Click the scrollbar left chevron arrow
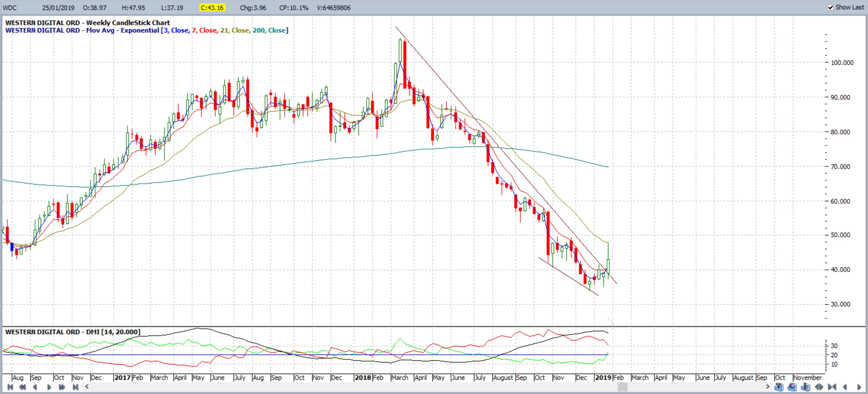The height and width of the screenshot is (394, 868). pyautogui.click(x=87, y=387)
